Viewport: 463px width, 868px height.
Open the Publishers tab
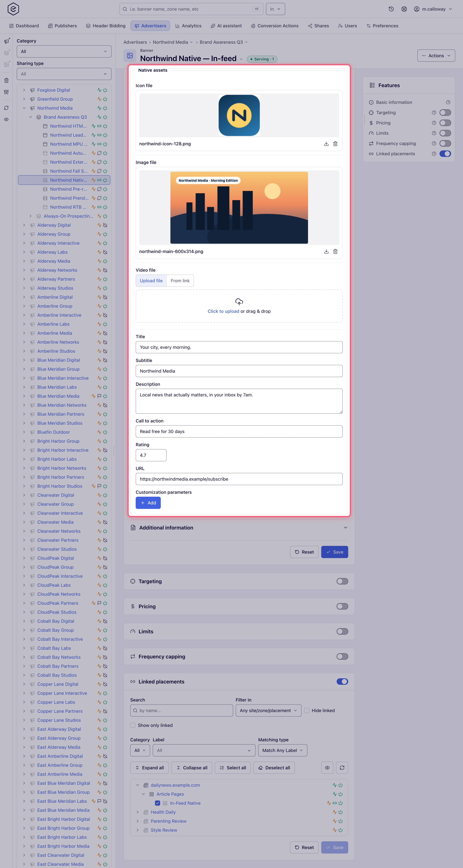62,26
